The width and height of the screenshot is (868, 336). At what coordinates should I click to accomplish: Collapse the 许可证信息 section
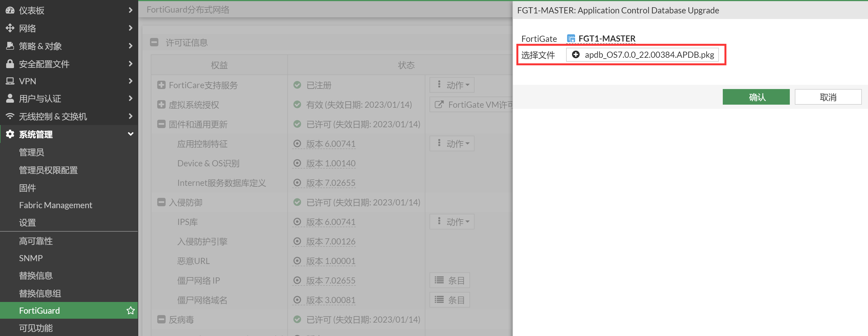click(154, 42)
